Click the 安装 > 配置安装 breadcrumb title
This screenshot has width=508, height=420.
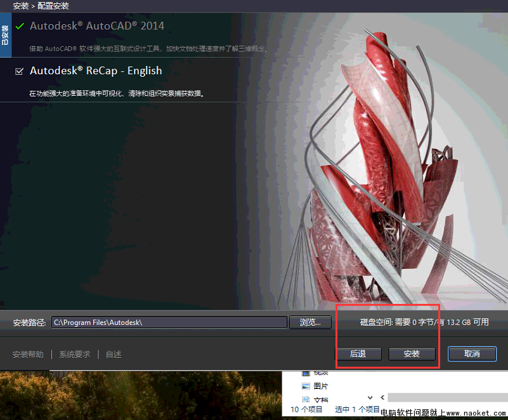41,6
